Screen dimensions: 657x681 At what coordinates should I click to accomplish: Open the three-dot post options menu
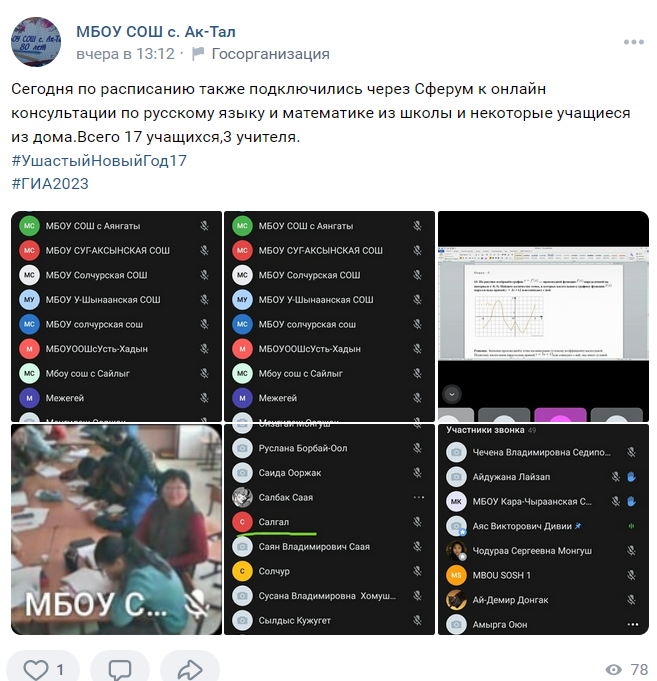(634, 42)
